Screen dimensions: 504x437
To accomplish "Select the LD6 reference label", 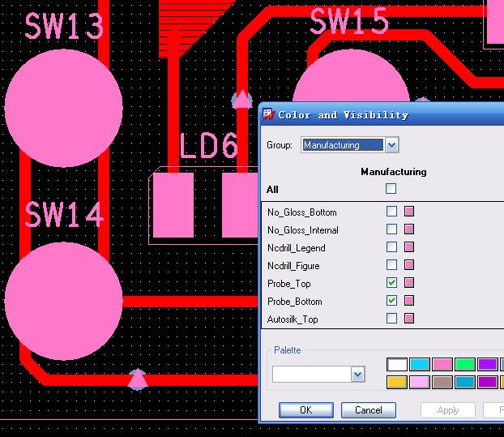I will tap(208, 145).
